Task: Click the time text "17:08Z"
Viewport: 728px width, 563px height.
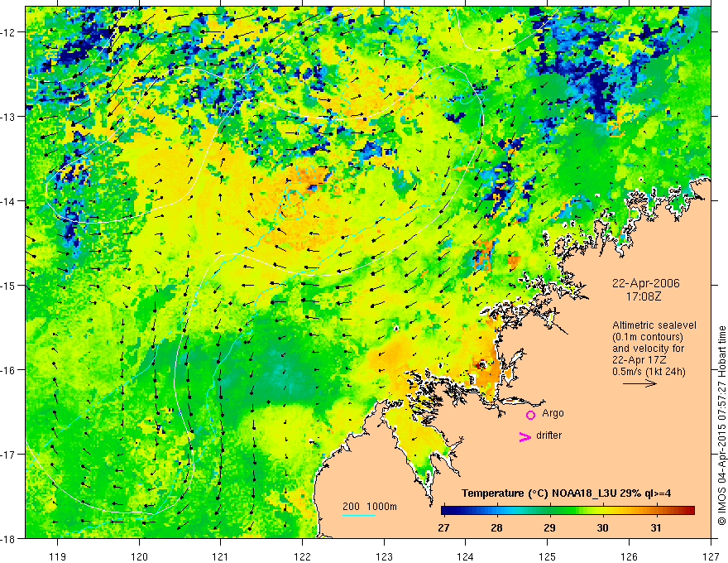Action: coord(643,296)
